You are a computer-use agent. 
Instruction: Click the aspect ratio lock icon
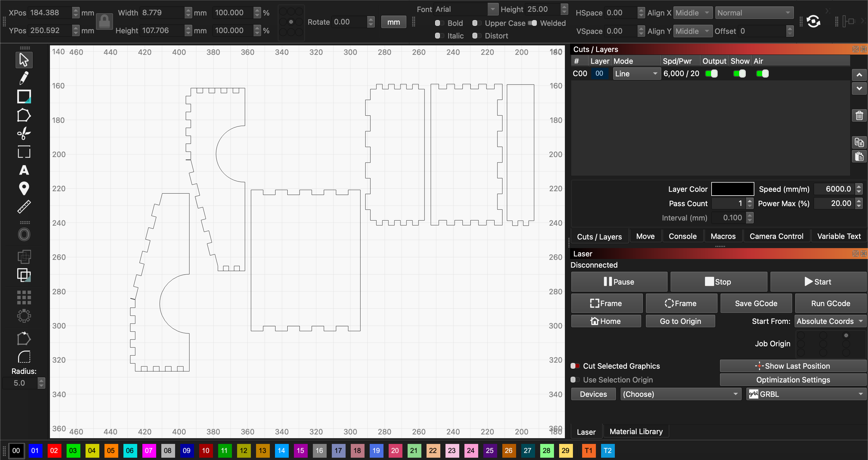(x=104, y=22)
